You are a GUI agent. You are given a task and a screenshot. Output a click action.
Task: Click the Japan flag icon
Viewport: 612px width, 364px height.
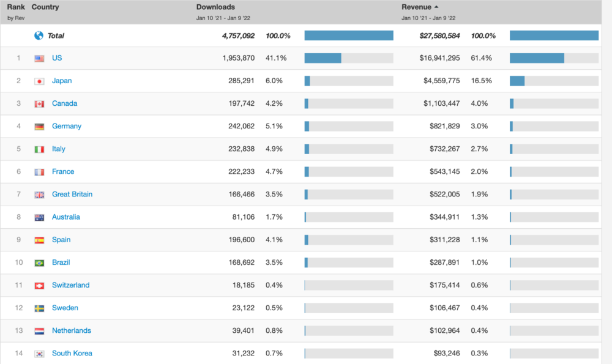point(39,81)
